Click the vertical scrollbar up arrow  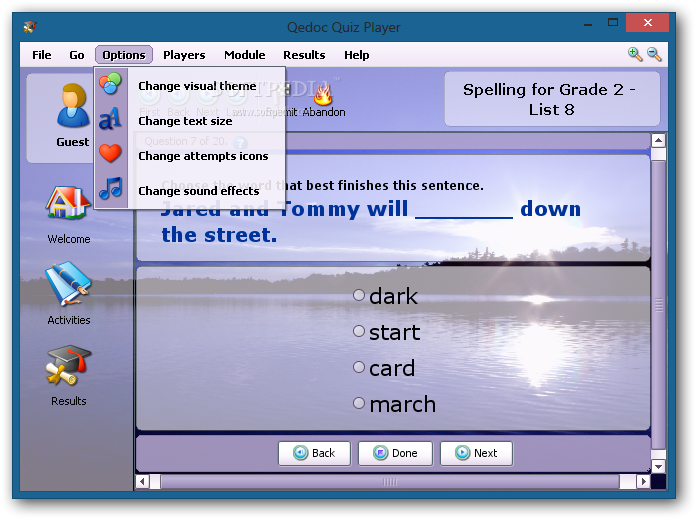658,141
